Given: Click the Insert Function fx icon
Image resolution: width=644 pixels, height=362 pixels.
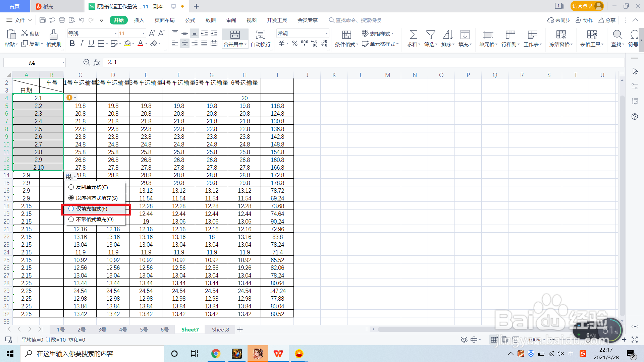Looking at the screenshot, I should point(97,62).
